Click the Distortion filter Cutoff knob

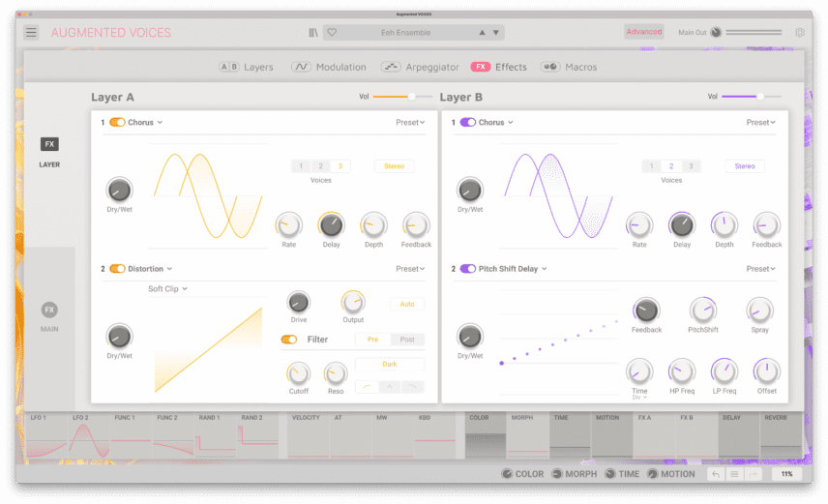(x=298, y=374)
